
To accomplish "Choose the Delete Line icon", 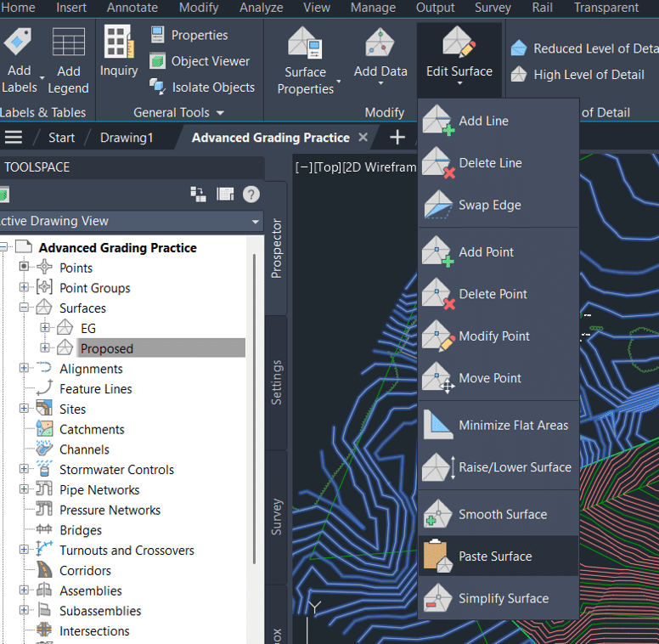I will tap(438, 162).
